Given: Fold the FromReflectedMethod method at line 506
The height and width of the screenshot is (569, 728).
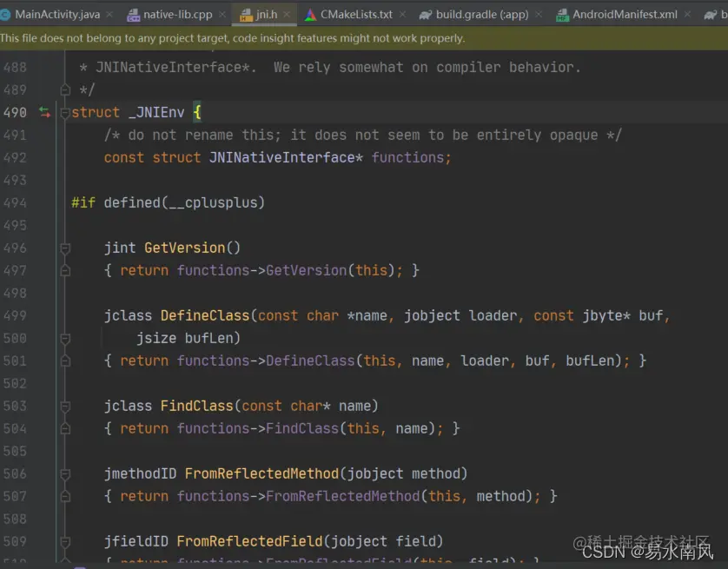Looking at the screenshot, I should tap(65, 474).
